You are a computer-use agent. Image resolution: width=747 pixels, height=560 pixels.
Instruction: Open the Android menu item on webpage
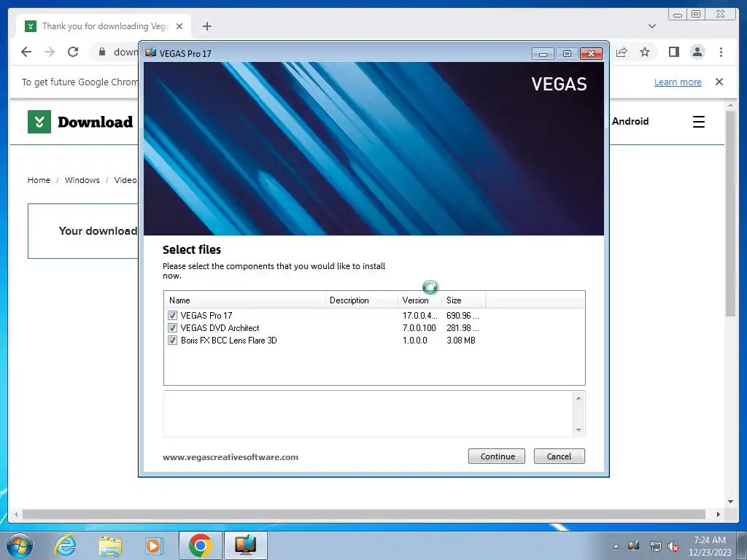point(630,122)
